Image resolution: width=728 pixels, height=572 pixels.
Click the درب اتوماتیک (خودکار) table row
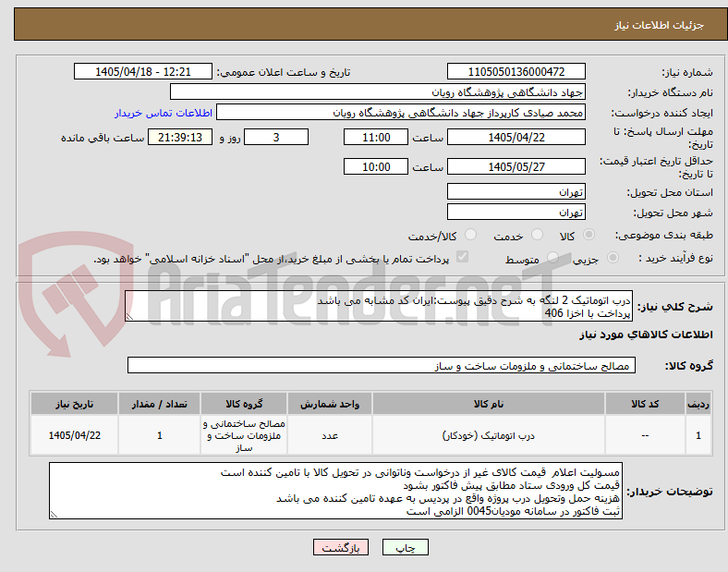tap(370, 435)
